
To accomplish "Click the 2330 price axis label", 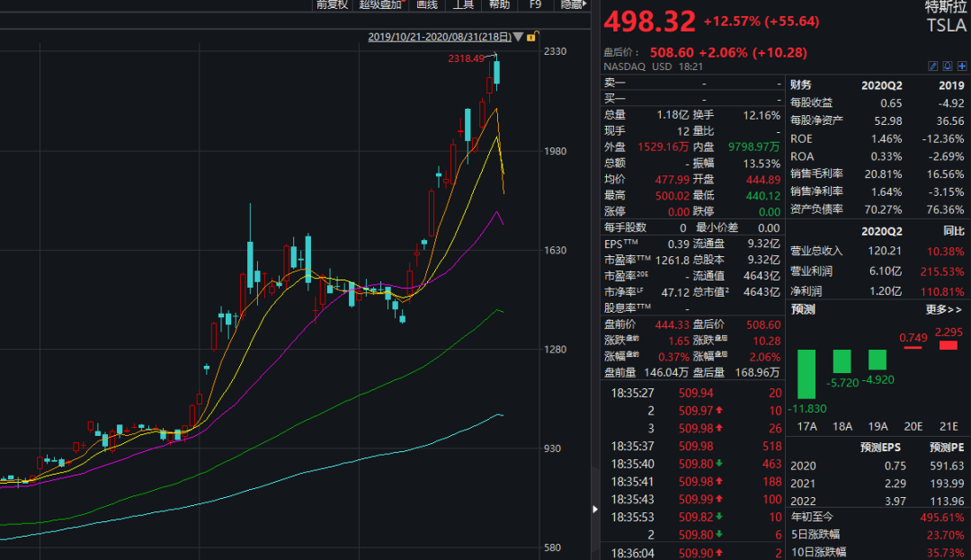I will coord(555,51).
